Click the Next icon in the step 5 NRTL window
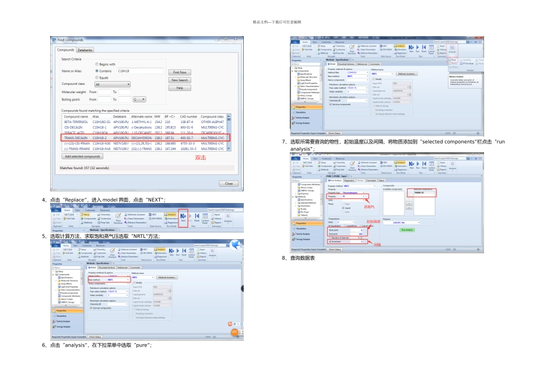Viewport: 554px width, 392px height. coord(171,251)
